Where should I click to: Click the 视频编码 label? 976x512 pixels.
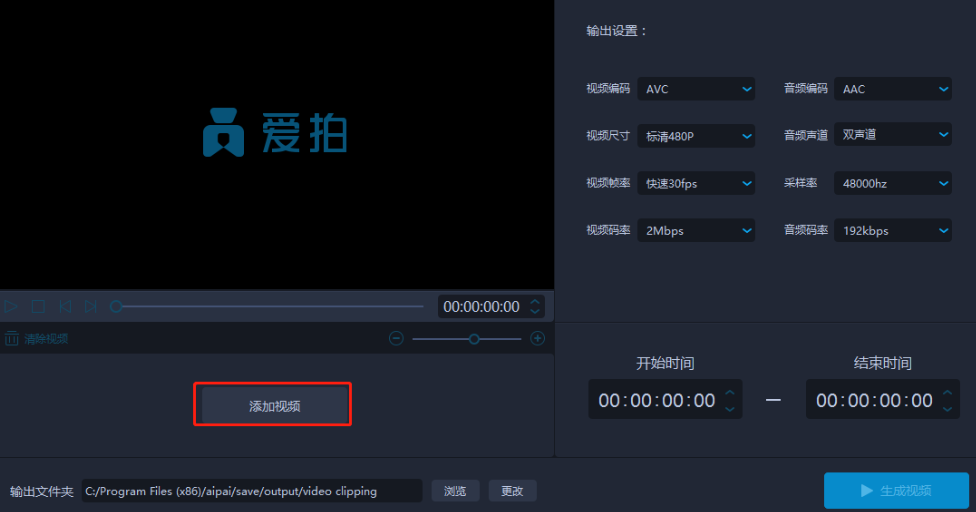pyautogui.click(x=608, y=88)
